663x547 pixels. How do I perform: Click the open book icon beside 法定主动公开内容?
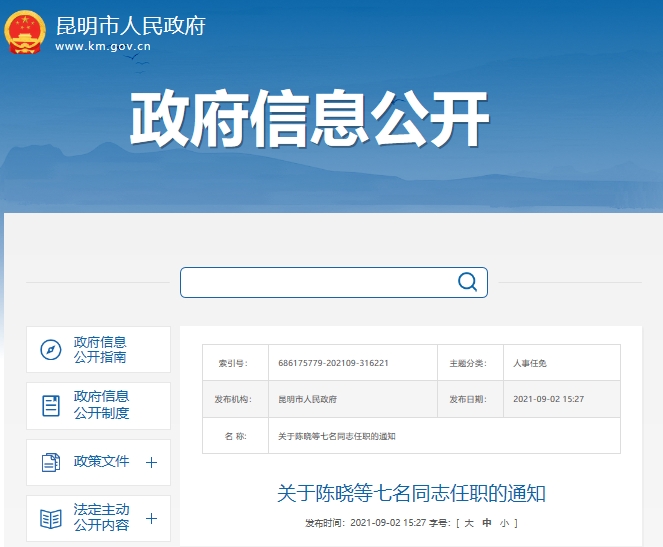[51, 518]
